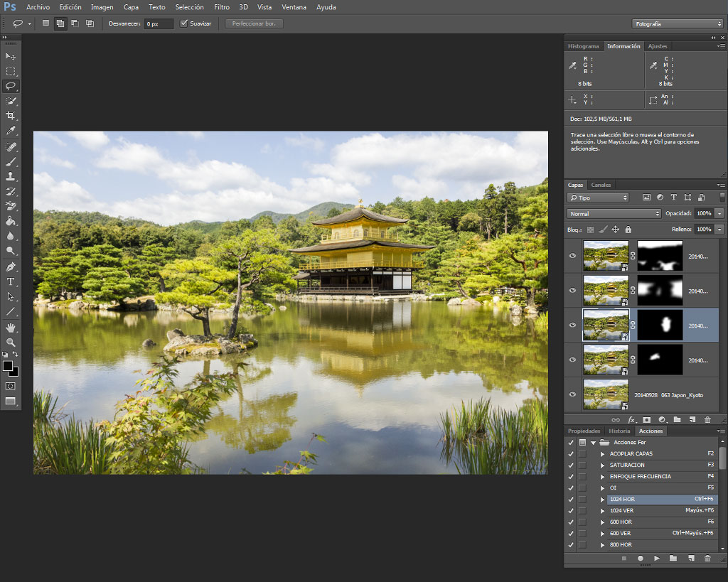Click the delete layer trash icon
The width and height of the screenshot is (728, 582).
(707, 419)
